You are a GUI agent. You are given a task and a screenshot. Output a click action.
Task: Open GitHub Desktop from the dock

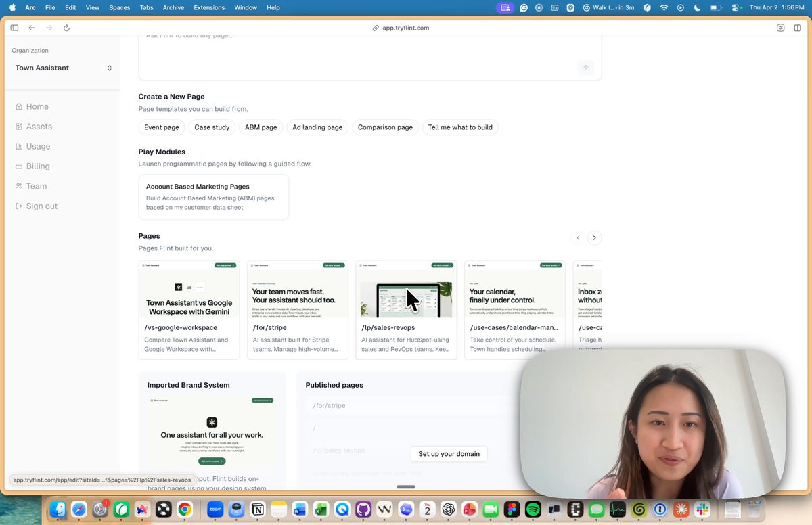pyautogui.click(x=363, y=509)
